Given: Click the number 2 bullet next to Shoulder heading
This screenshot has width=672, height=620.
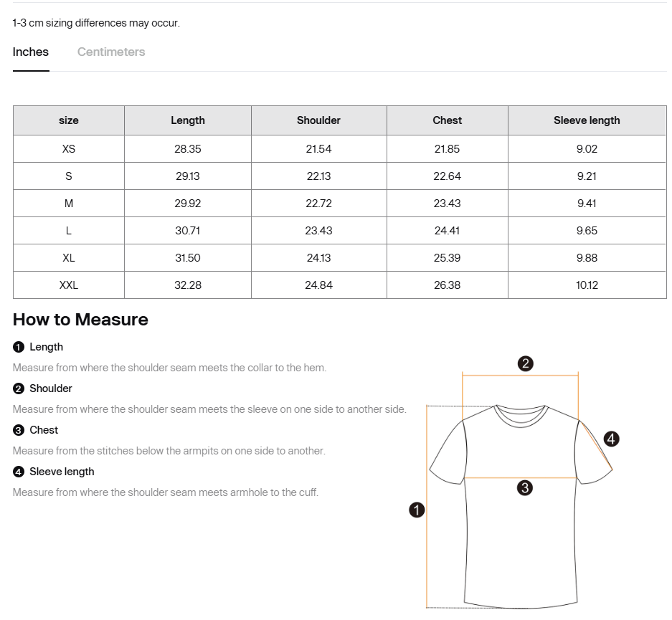Looking at the screenshot, I should (19, 388).
